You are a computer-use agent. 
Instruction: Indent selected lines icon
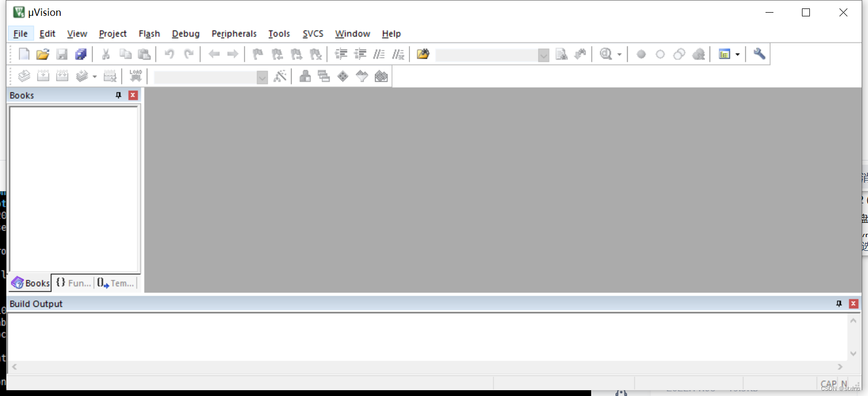click(341, 54)
